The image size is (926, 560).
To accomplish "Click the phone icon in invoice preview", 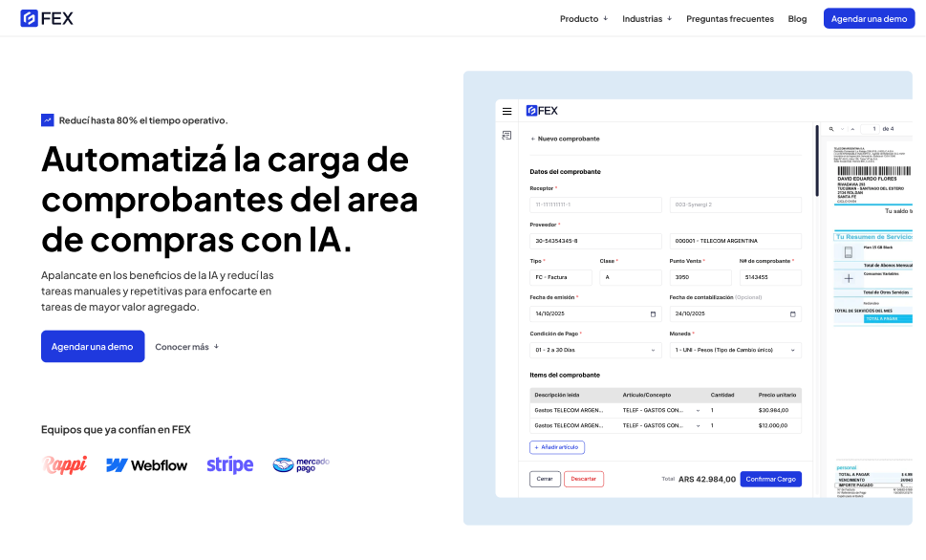I will 848,252.
